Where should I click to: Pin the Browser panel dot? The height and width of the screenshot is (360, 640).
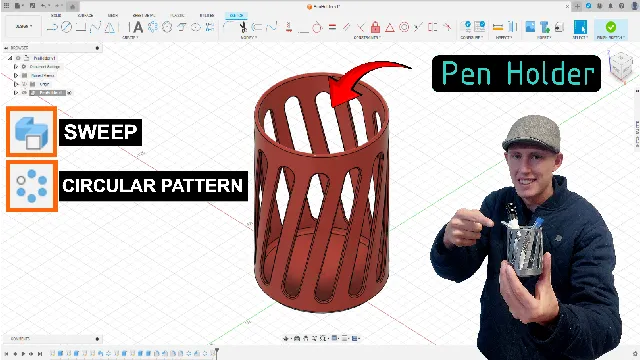click(97, 48)
